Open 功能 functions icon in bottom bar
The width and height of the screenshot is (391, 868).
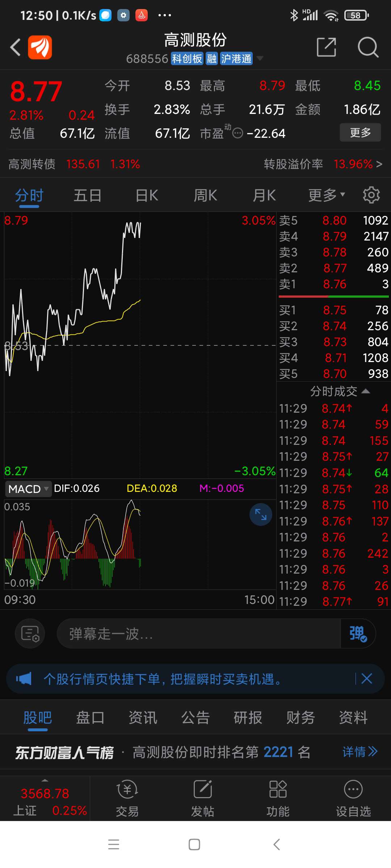[x=278, y=799]
